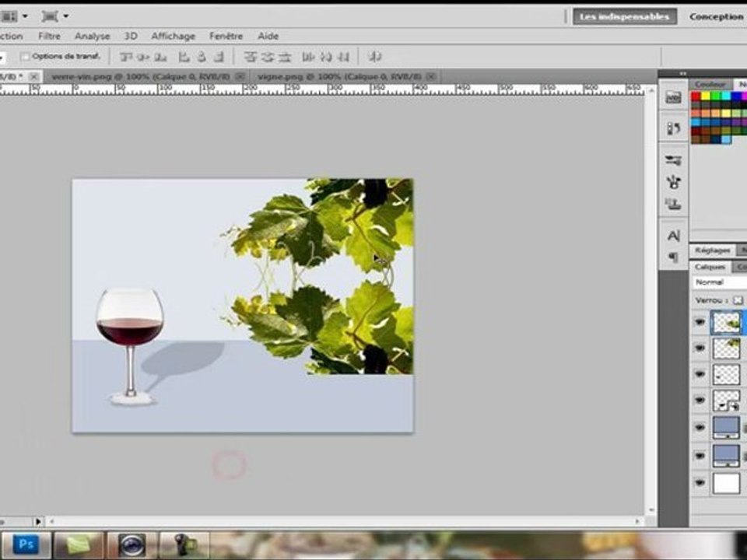This screenshot has width=747, height=560.
Task: Open the Brush panel icon in dock
Action: point(673,182)
